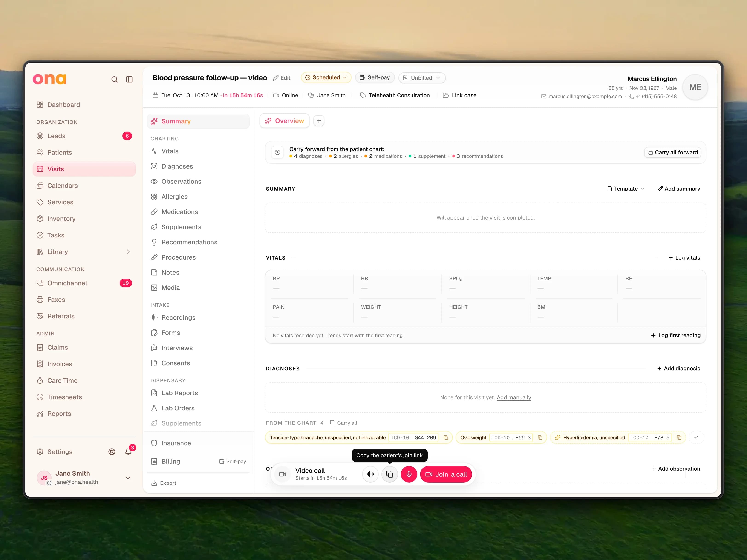
Task: Open the Template dropdown
Action: point(626,189)
